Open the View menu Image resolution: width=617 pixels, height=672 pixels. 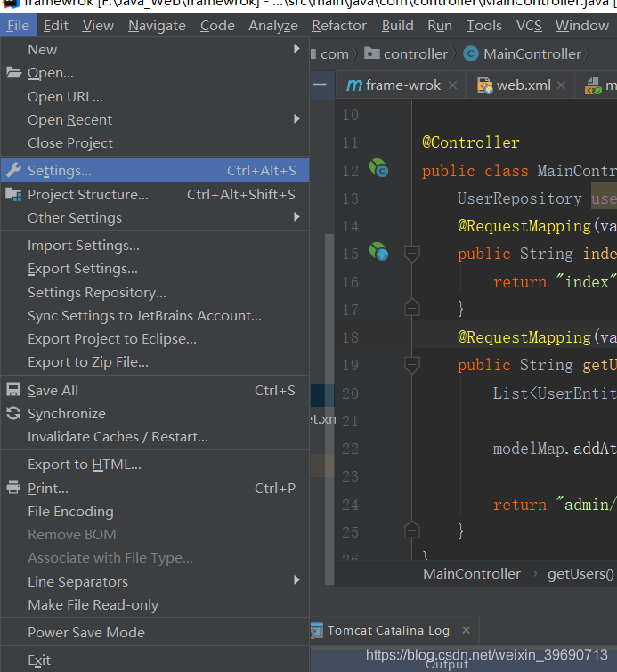(x=98, y=26)
